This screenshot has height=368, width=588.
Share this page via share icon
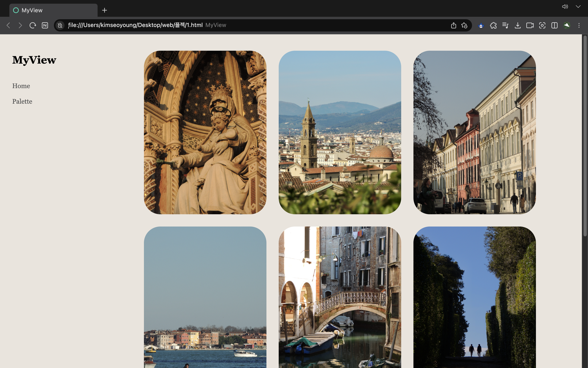[453, 25]
